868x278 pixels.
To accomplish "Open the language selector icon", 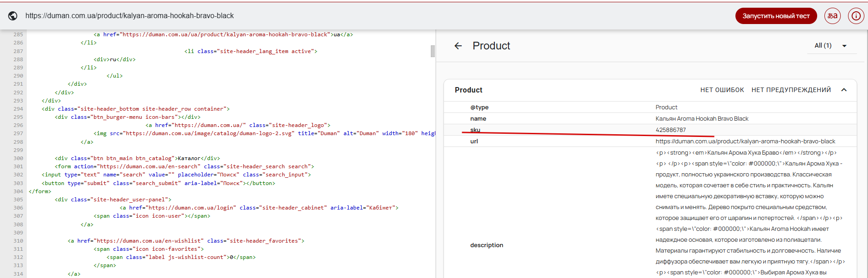I will pos(832,16).
